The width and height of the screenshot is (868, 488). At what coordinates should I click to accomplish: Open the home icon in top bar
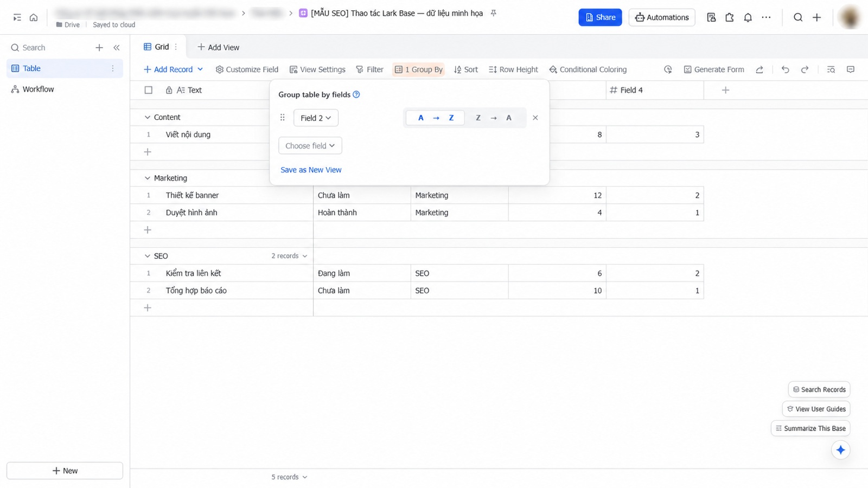[34, 17]
